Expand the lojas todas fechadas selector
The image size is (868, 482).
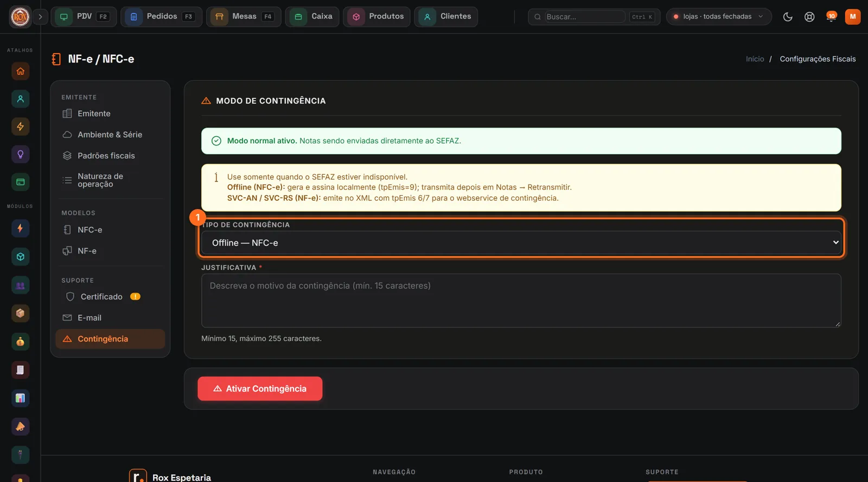point(719,17)
